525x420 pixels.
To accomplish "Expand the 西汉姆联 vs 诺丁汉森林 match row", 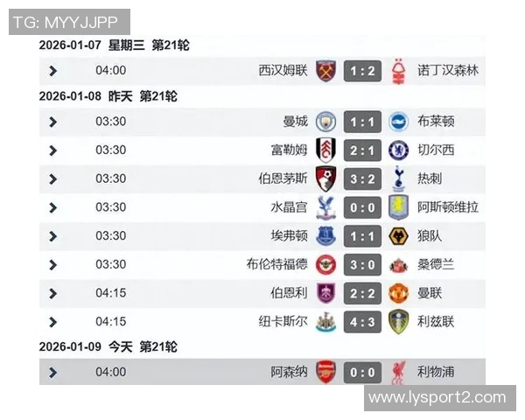I will pyautogui.click(x=53, y=71).
